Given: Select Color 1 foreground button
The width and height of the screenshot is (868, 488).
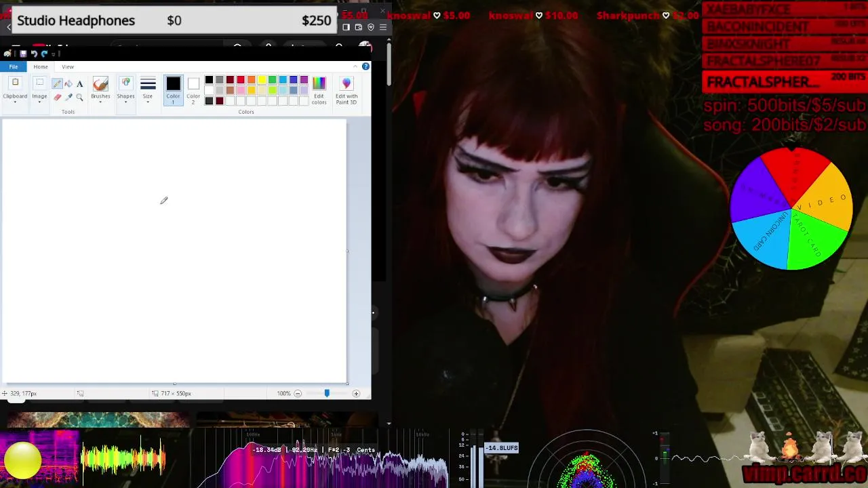Looking at the screenshot, I should point(173,89).
